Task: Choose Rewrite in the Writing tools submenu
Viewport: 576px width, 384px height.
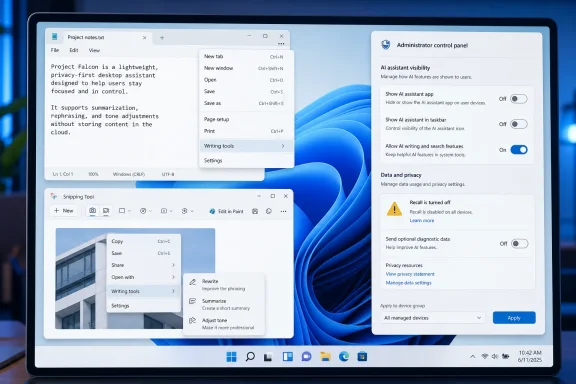Action: 224,284
